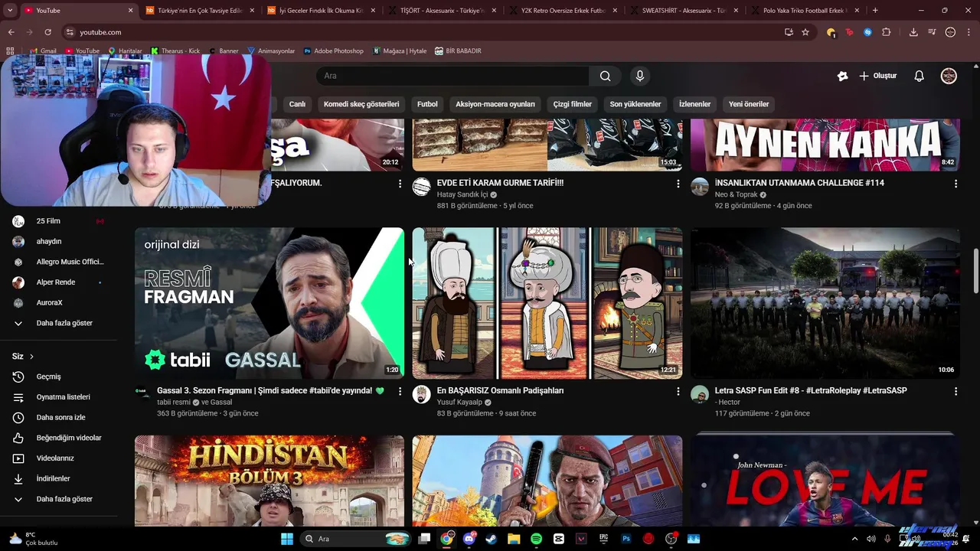Bookmark this page with star icon
This screenshot has width=980, height=551.
805,32
